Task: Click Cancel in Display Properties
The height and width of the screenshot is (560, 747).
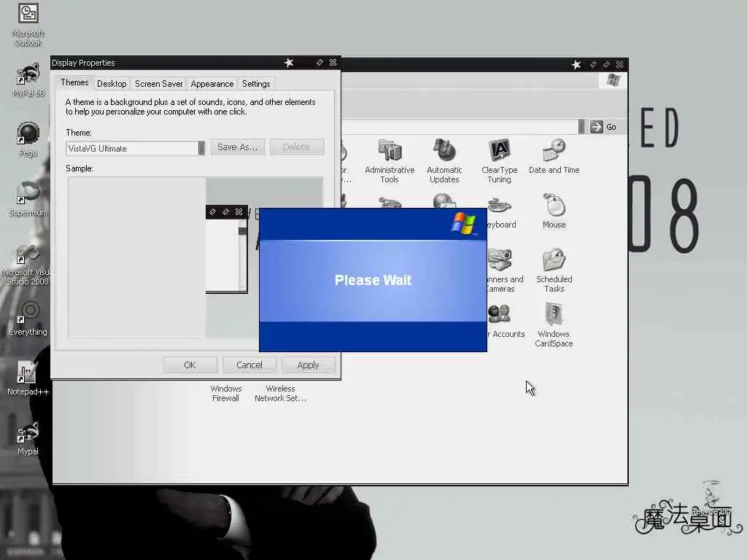Action: [249, 365]
